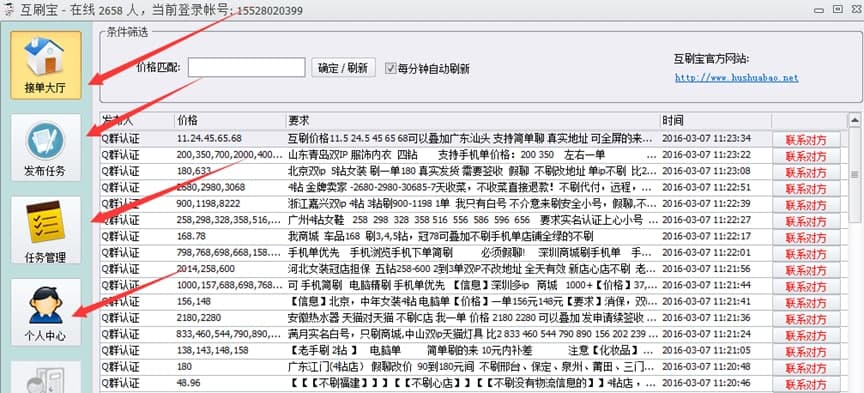864x393 pixels.
Task: Click the app icon in title bar
Action: [8, 10]
